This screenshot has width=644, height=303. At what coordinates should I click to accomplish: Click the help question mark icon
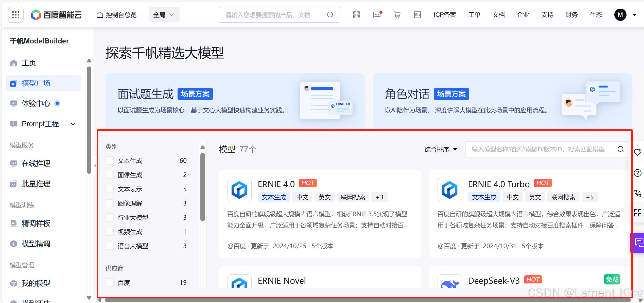pyautogui.click(x=638, y=173)
